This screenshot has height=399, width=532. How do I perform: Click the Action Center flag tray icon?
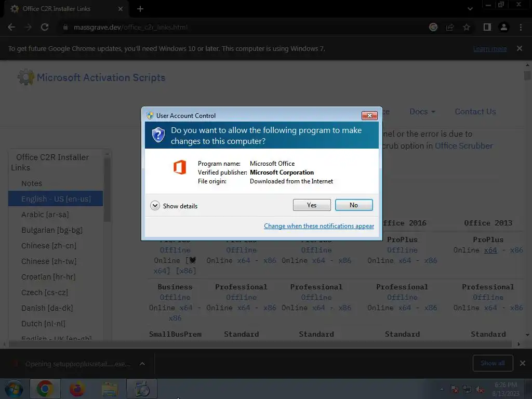454,389
